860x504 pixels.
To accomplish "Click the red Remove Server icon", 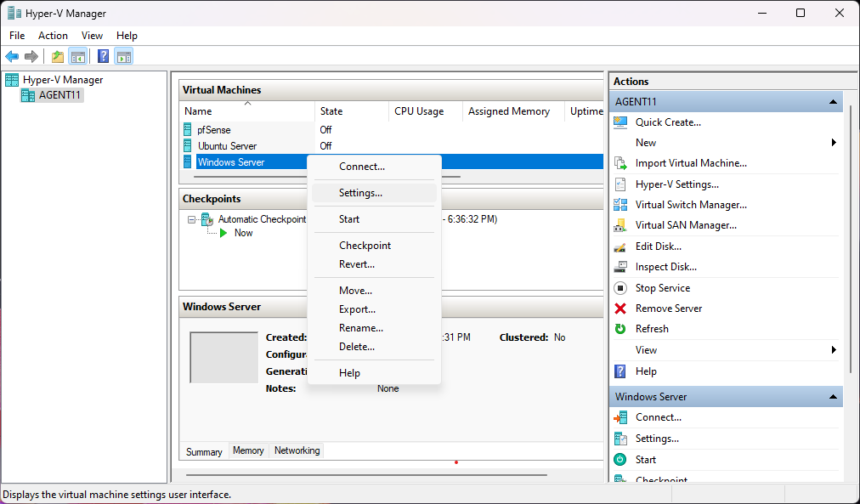I will point(620,309).
